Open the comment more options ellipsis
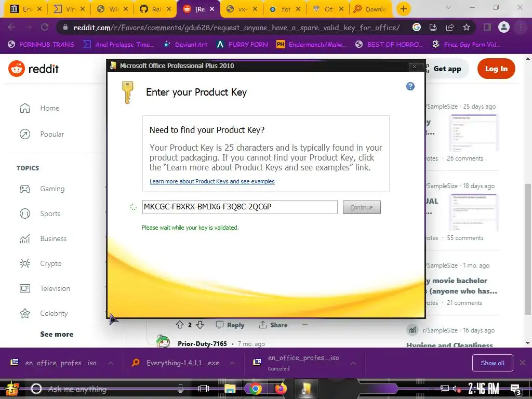Screen dimensions: 532x399 coord(304,325)
